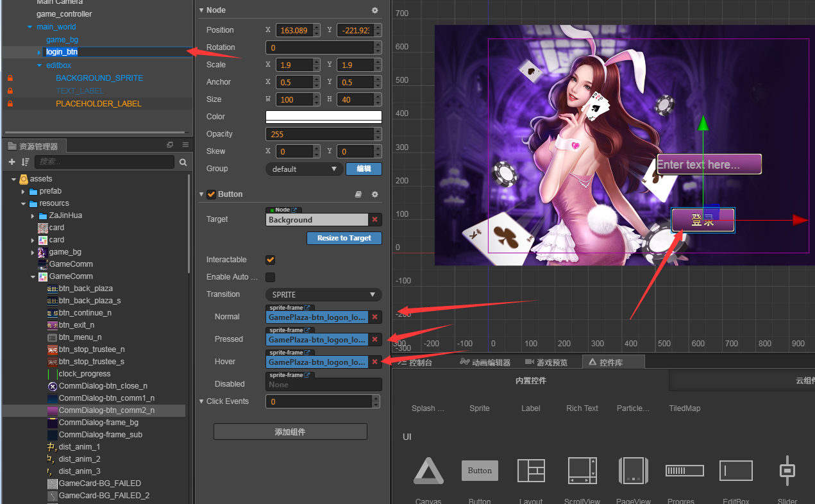This screenshot has height=504, width=815.
Task: Click the asset search magnifier icon
Action: pyautogui.click(x=183, y=162)
